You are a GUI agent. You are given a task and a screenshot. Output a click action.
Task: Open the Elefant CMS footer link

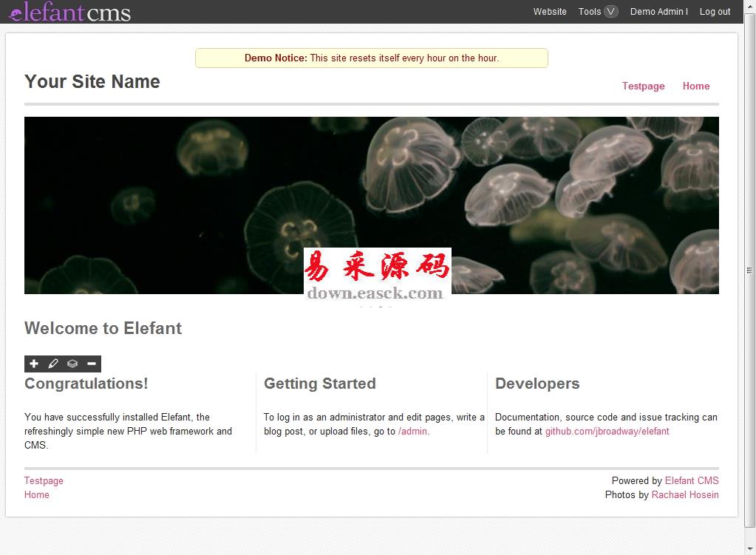(692, 481)
